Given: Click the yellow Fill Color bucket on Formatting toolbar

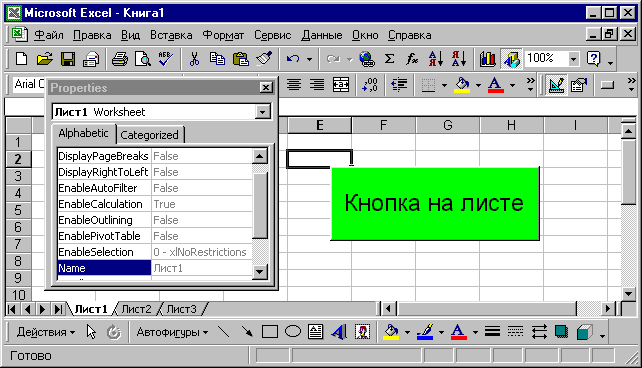Looking at the screenshot, I should pyautogui.click(x=463, y=85).
